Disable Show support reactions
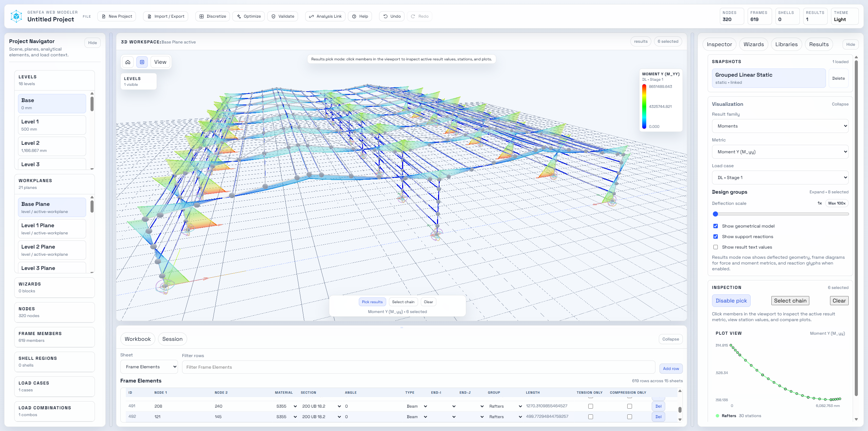The height and width of the screenshot is (431, 868). [716, 236]
